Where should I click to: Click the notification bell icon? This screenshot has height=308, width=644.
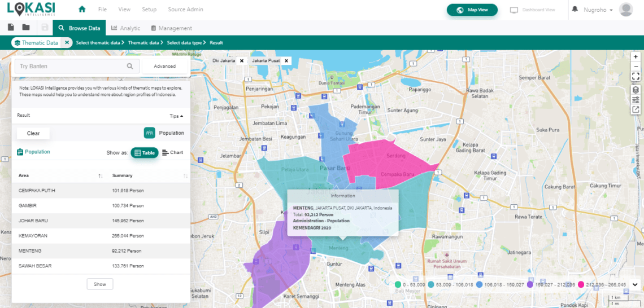click(575, 10)
